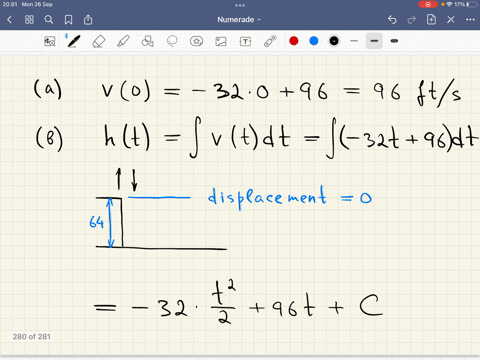Tap the three-dot multitasking control
The height and width of the screenshot is (360, 480).
point(240,5)
